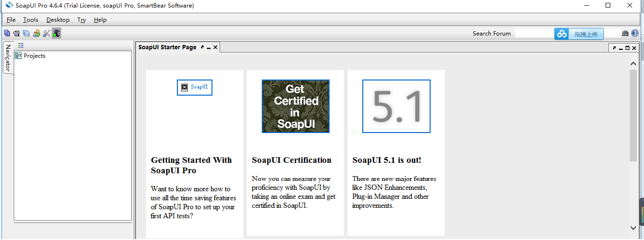Viewport: 644px width, 240px height.
Task: Open the 5.1 release image
Action: coord(396,106)
